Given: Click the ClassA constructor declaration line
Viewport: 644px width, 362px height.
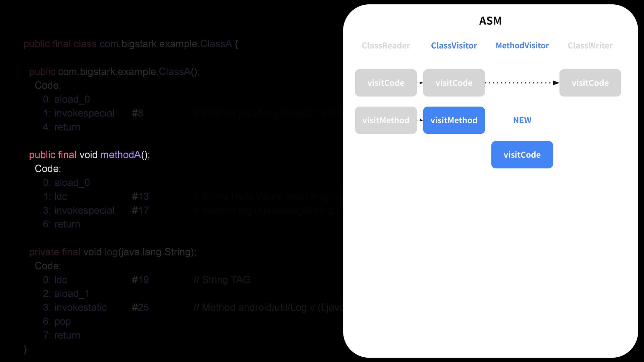Looking at the screenshot, I should 114,72.
